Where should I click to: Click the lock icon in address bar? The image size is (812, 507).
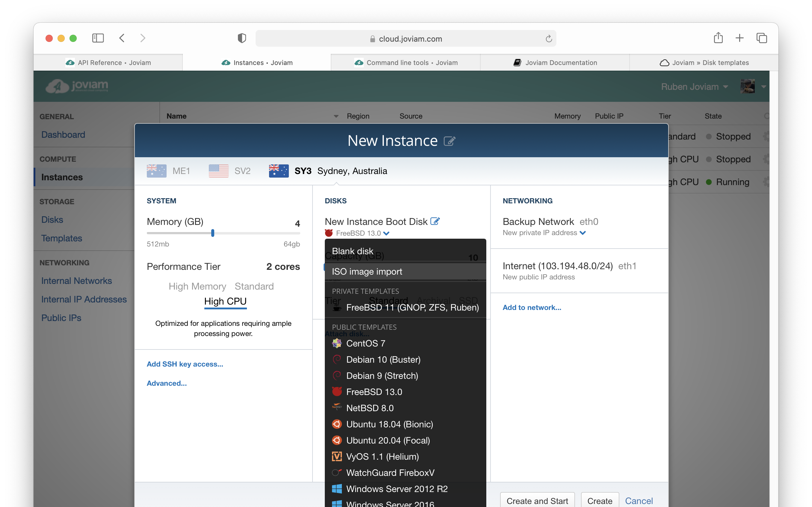click(x=372, y=39)
